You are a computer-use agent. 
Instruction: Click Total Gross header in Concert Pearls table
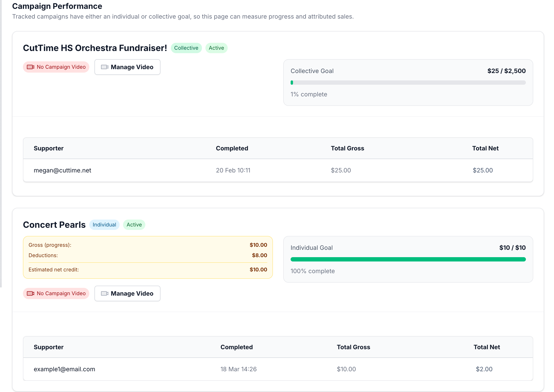click(x=353, y=347)
